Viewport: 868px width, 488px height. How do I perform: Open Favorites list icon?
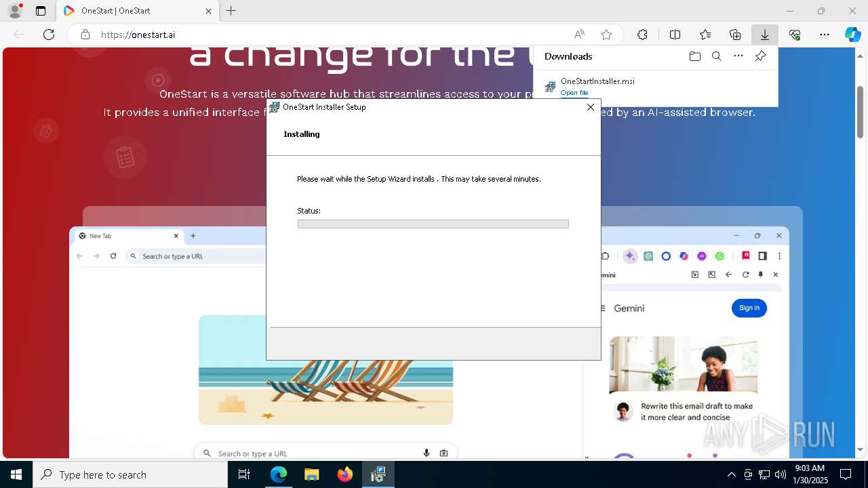[705, 35]
